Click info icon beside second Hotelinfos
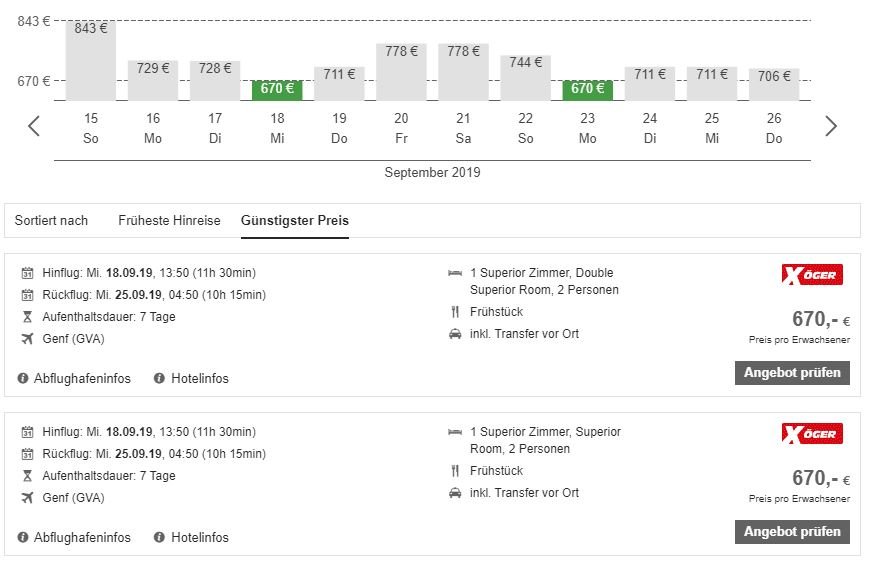 [x=159, y=537]
